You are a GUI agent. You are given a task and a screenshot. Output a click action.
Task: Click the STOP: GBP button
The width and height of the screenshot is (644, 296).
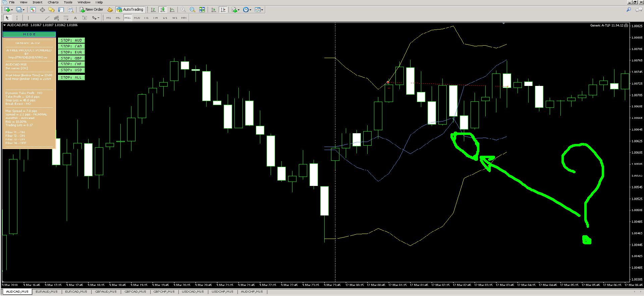click(71, 58)
